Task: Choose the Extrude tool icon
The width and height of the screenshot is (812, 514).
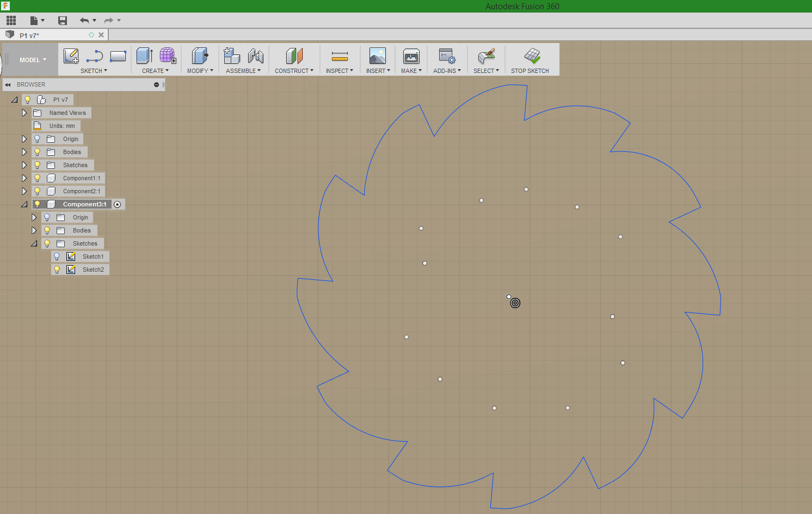Action: (x=145, y=56)
